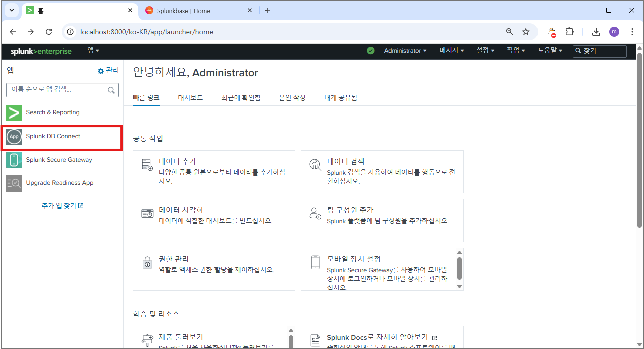
Task: Click the 데이터 추가 card icon
Action: (x=147, y=164)
